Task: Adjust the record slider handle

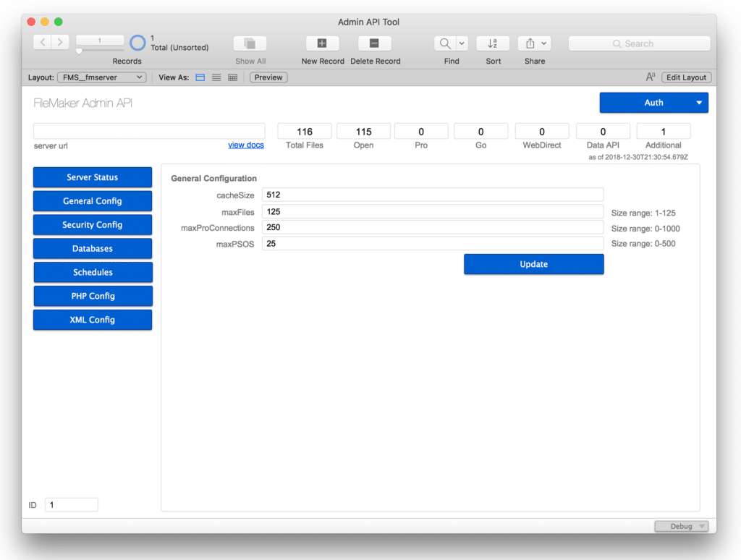Action: point(80,51)
